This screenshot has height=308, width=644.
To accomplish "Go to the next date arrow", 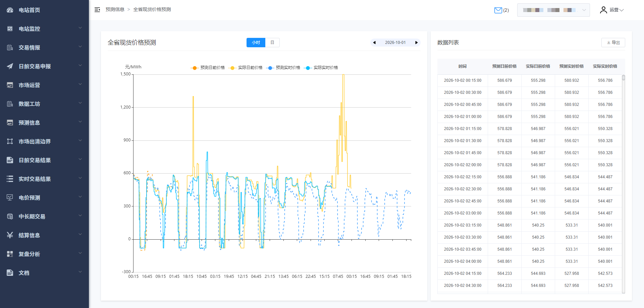I will tap(417, 43).
